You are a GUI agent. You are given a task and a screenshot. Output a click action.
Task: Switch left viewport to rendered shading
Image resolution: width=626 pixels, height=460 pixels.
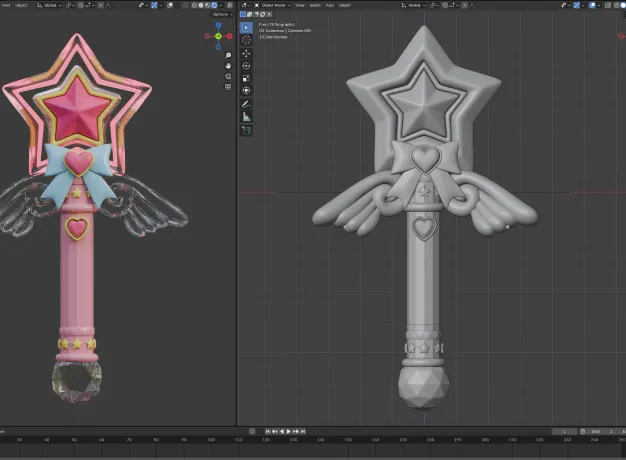214,5
